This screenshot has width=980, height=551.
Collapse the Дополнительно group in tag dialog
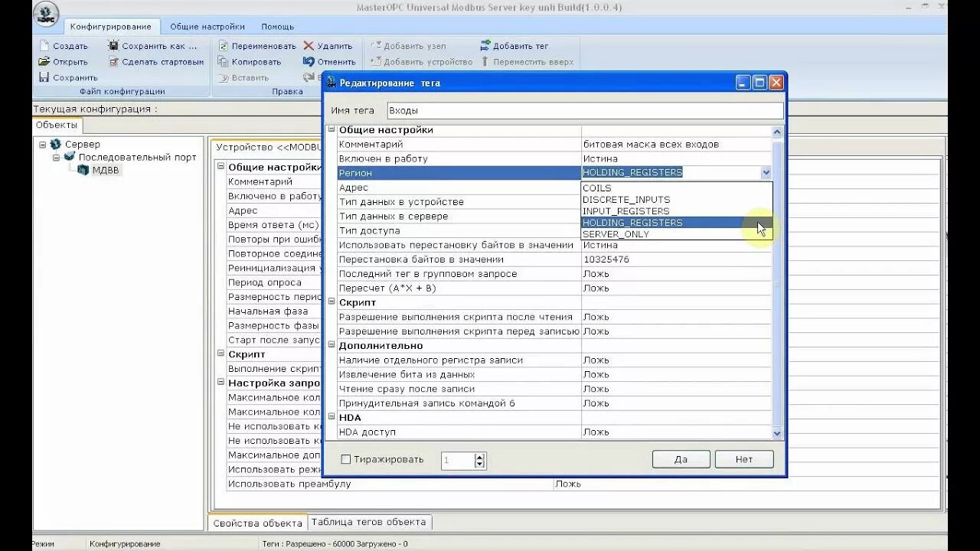(332, 345)
